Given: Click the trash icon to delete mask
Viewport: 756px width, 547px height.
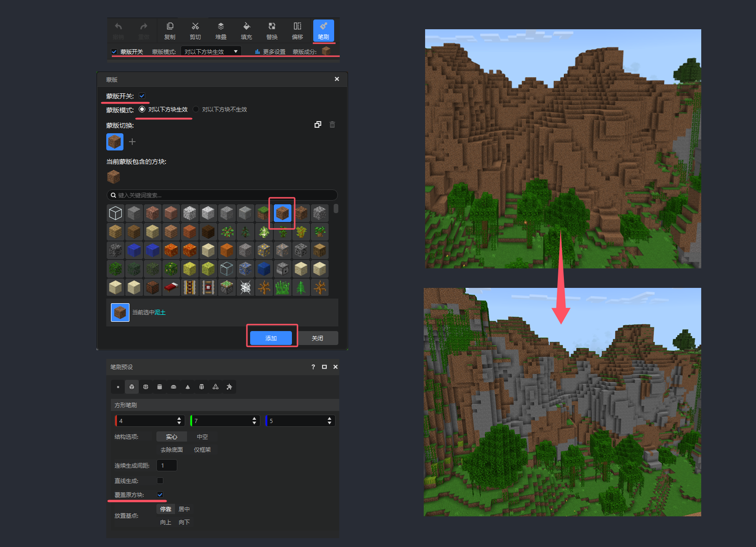Looking at the screenshot, I should point(332,124).
